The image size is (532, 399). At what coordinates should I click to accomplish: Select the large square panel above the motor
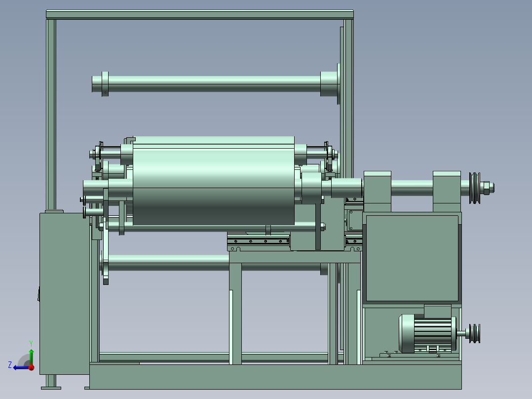412,258
